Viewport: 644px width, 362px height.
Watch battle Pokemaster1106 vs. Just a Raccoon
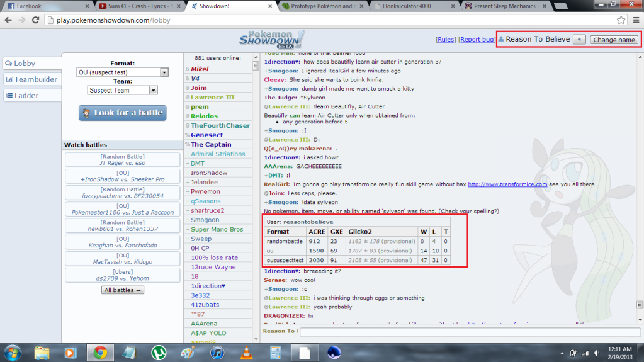(x=122, y=209)
